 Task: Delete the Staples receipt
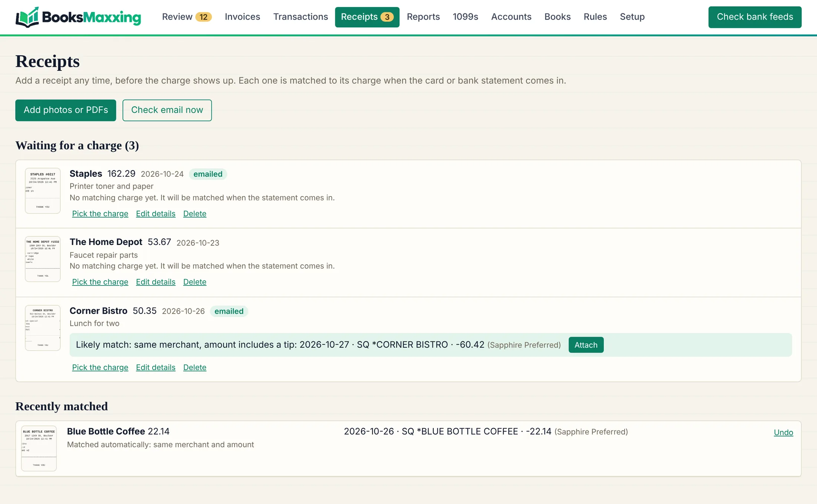[195, 214]
